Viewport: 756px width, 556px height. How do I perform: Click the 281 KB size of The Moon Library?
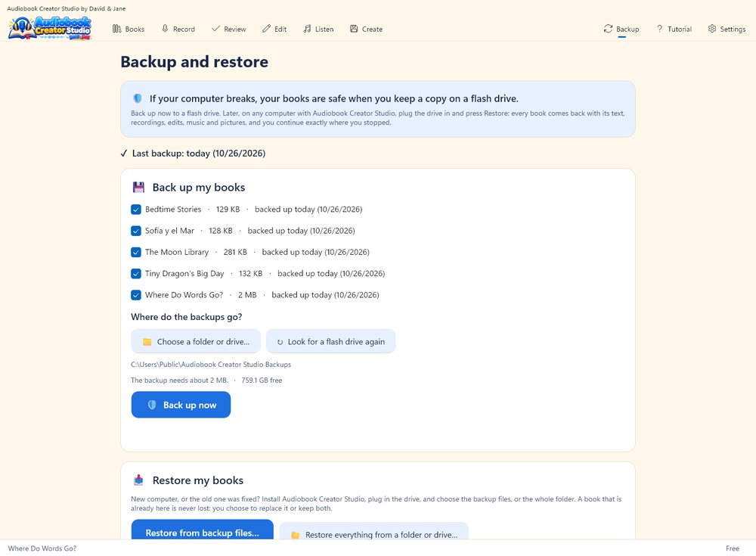(x=235, y=252)
